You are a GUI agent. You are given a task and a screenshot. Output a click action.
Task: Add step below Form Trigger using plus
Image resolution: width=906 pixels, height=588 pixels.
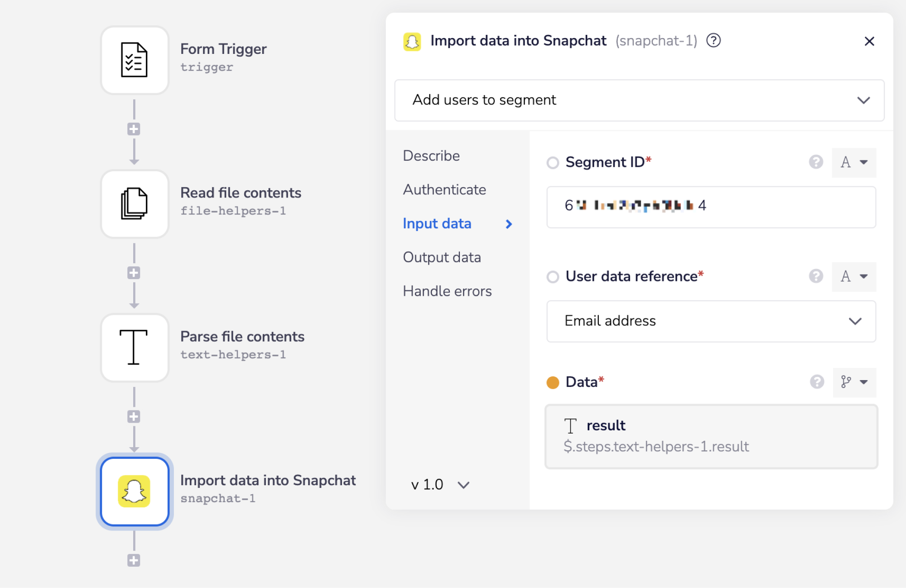click(134, 129)
